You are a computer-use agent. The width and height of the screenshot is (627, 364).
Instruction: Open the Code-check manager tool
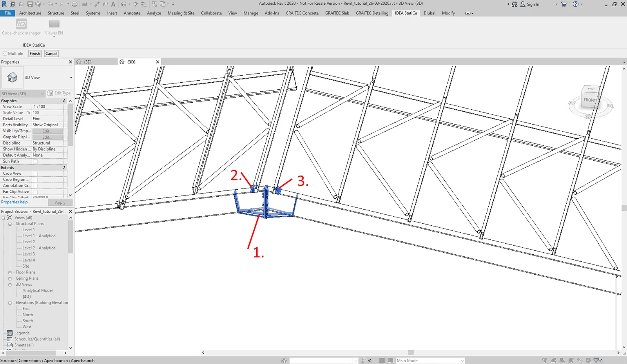coord(21,27)
